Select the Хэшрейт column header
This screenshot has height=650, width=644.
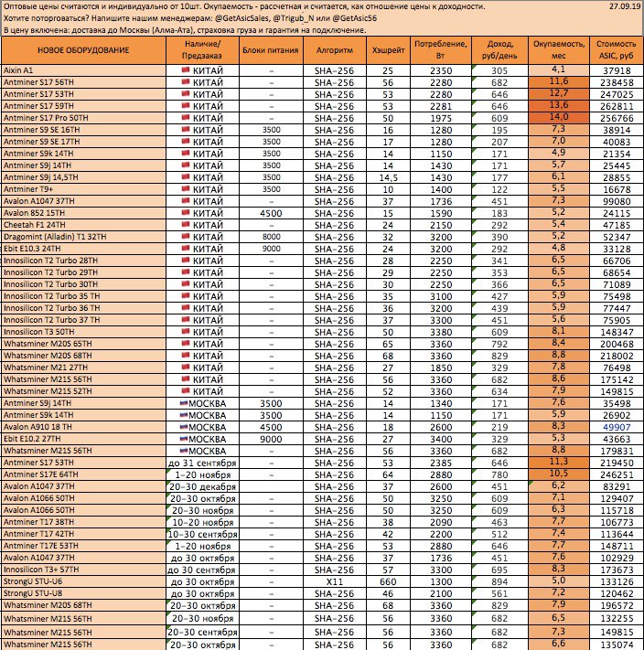pyautogui.click(x=388, y=50)
